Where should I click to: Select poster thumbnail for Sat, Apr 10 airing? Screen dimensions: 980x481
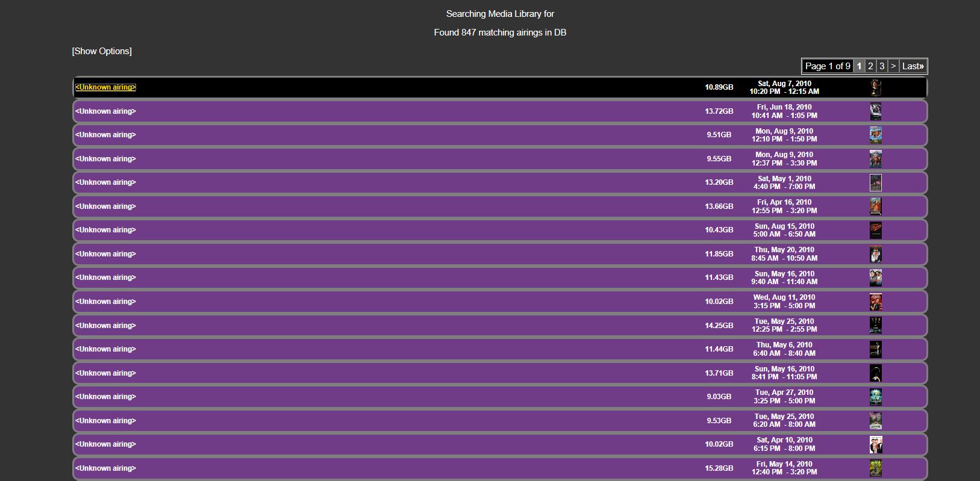point(876,444)
